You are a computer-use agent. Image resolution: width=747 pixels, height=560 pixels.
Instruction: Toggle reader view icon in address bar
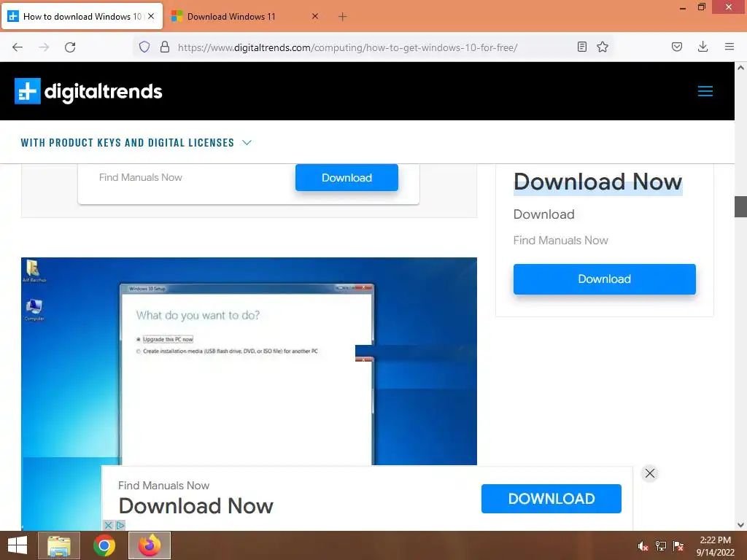point(581,47)
